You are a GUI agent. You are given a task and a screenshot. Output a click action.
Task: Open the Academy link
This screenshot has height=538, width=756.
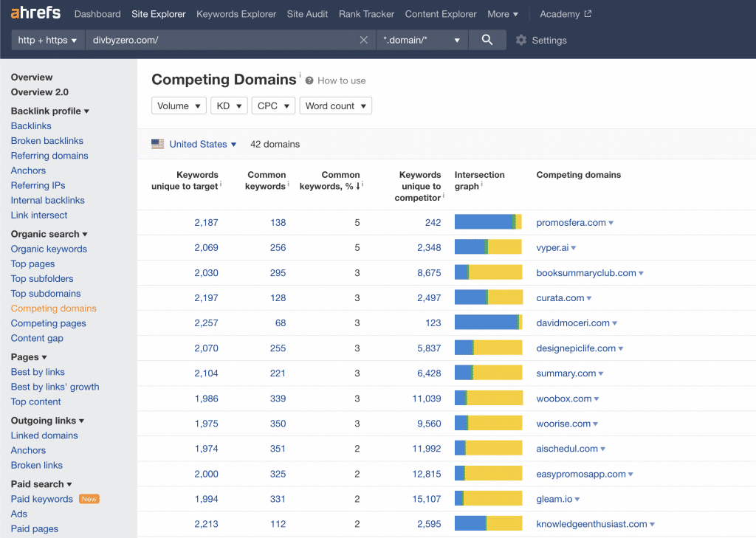click(x=560, y=14)
